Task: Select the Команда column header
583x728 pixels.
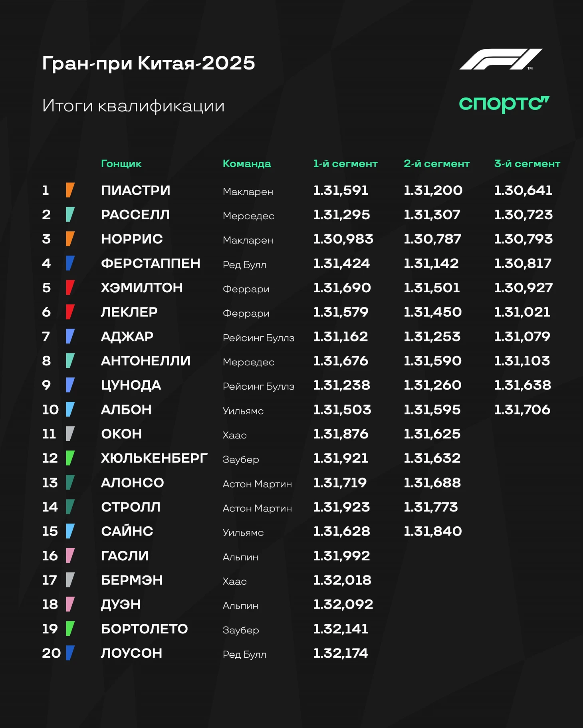Action: point(247,164)
